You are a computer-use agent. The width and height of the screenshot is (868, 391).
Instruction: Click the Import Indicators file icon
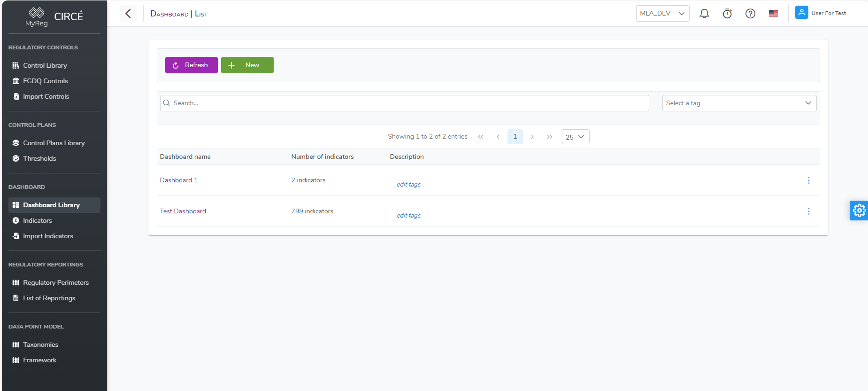pyautogui.click(x=16, y=236)
